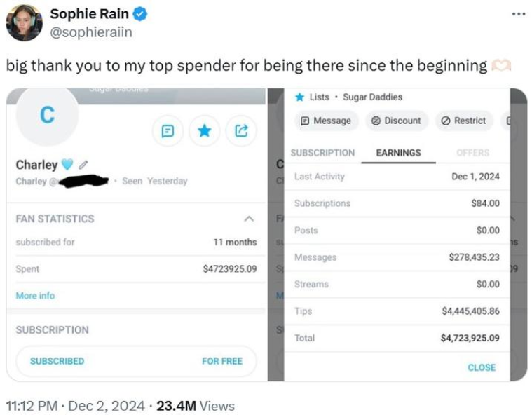Open the @sophieraiin handle link

90,32
